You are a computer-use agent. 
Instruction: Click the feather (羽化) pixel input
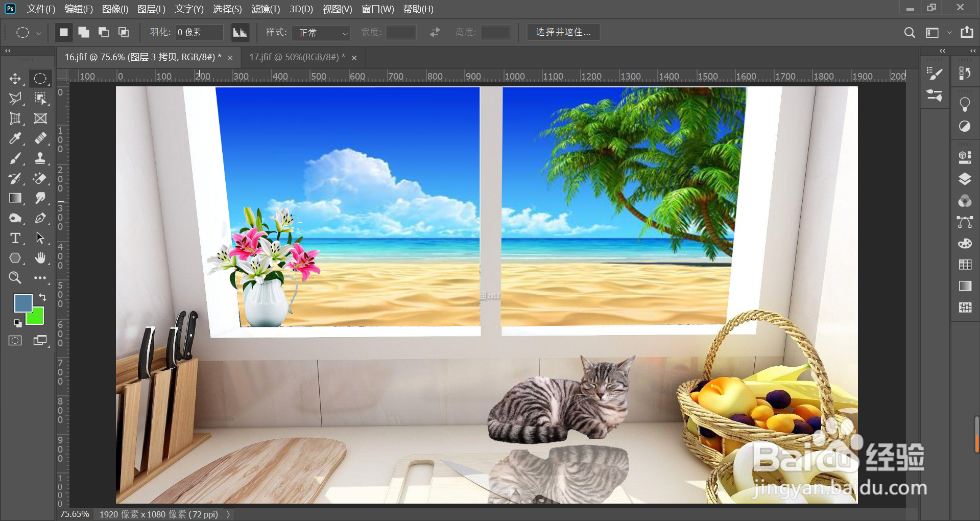(x=200, y=32)
